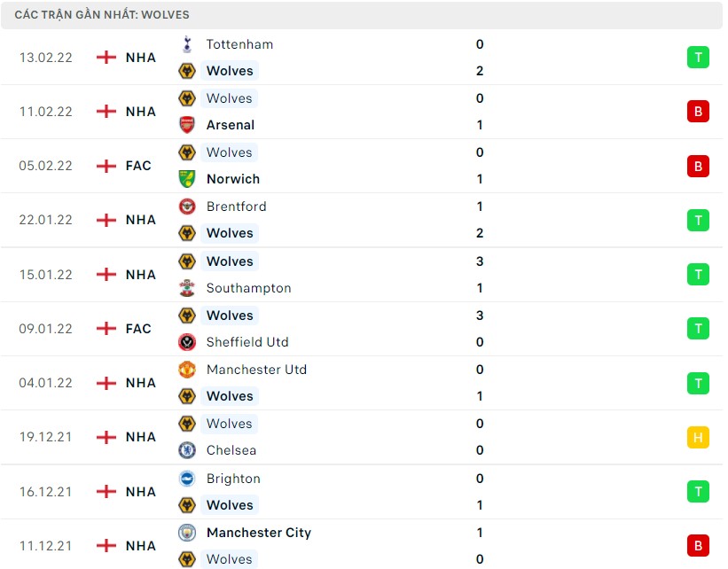
Task: Click the Manchester City crest icon
Action: coord(187,533)
